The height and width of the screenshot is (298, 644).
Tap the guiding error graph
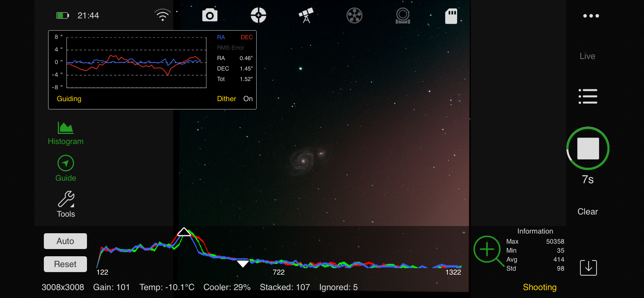tap(137, 63)
